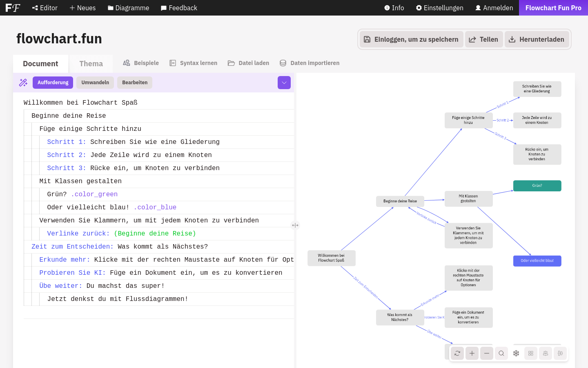The width and height of the screenshot is (588, 368).
Task: Select 'Füge ein Dokument ein' node
Action: [469, 318]
